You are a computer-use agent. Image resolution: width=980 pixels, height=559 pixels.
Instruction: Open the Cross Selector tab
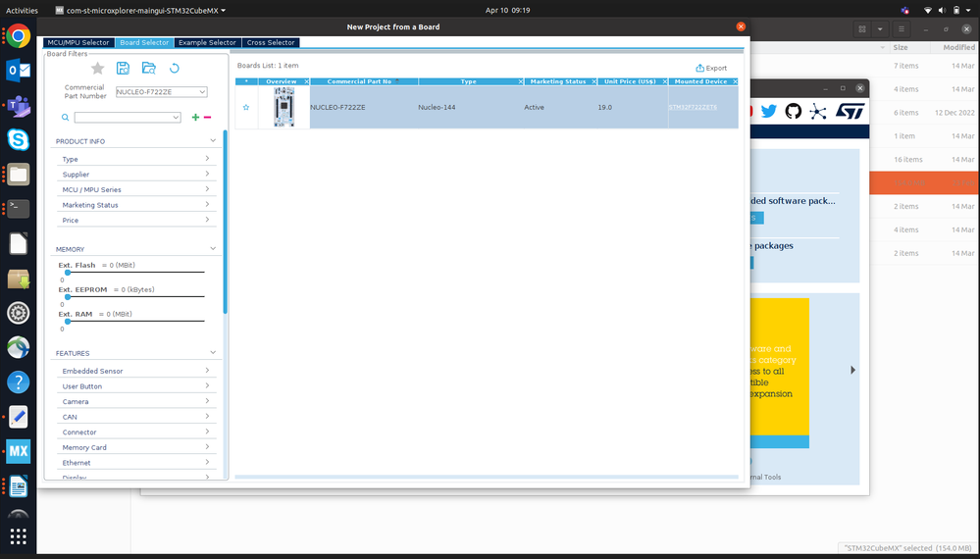pos(271,42)
